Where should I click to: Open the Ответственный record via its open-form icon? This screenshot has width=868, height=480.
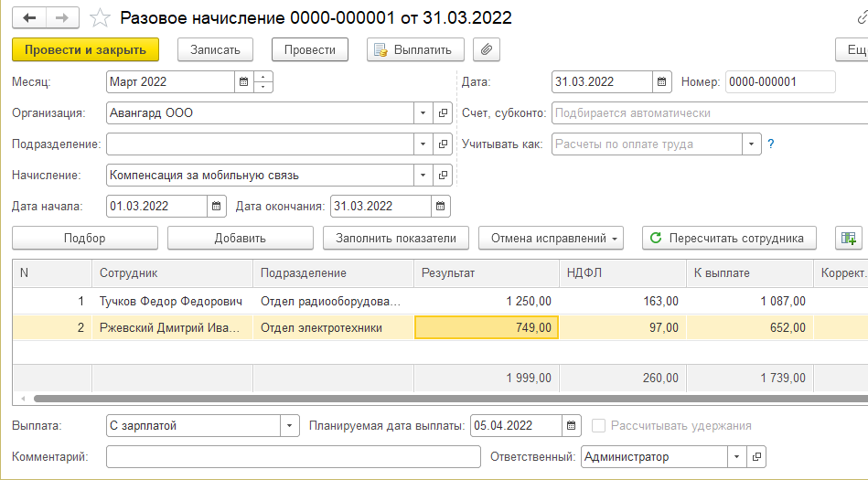click(756, 457)
